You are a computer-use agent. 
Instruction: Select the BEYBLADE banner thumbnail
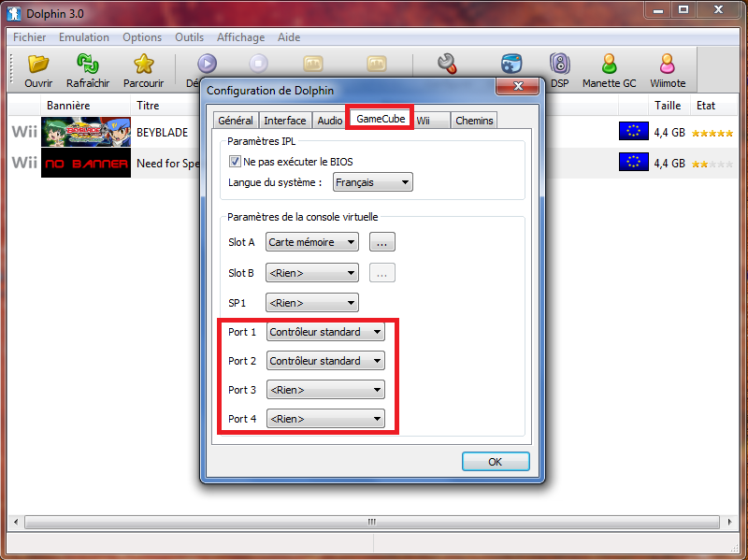point(86,132)
